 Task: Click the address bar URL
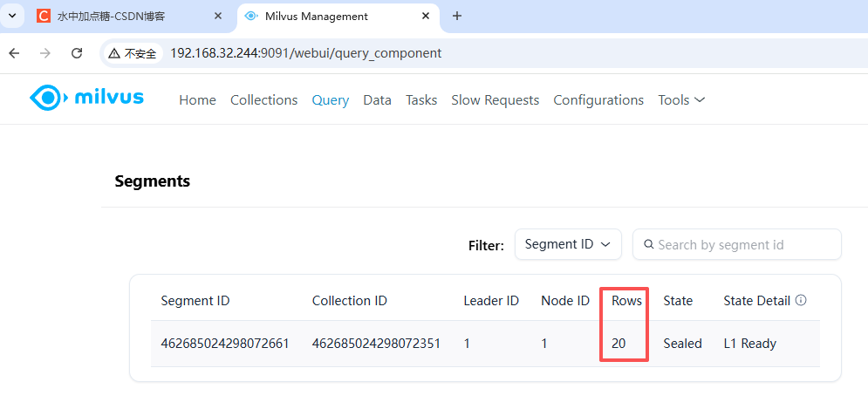(x=305, y=53)
